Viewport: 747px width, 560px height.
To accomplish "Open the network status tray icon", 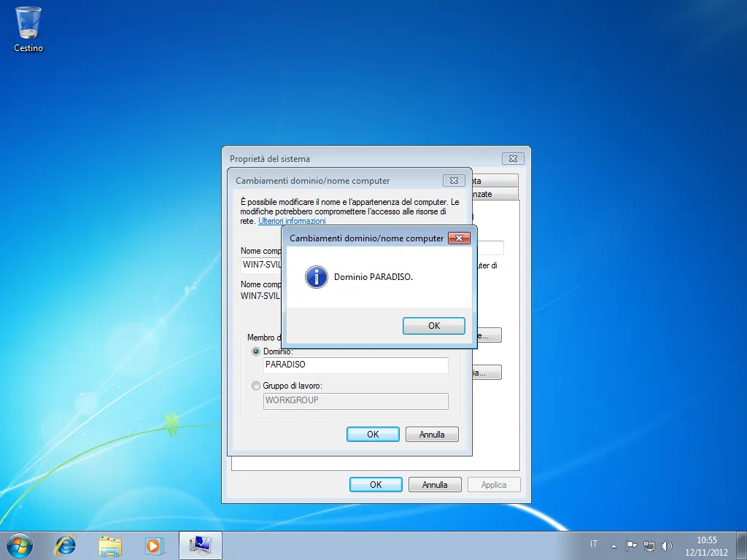I will tap(649, 545).
